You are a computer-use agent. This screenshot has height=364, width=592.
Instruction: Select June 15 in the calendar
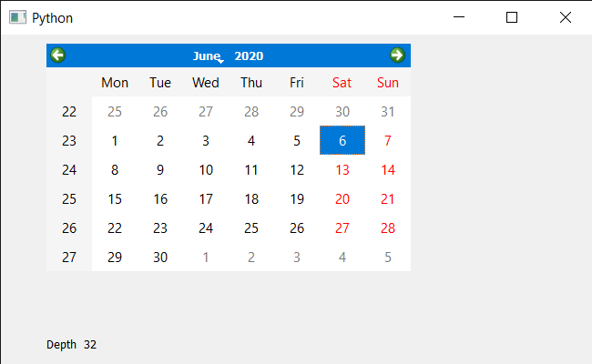click(115, 198)
